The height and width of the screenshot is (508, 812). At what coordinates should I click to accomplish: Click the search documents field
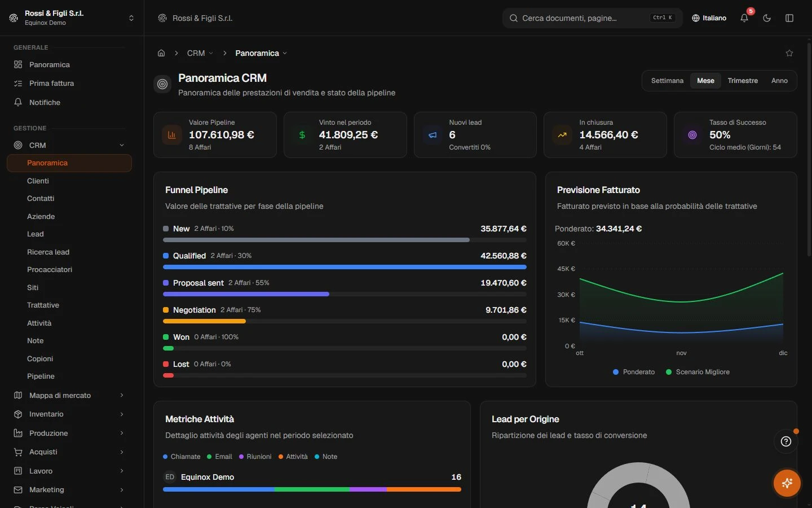pos(592,18)
